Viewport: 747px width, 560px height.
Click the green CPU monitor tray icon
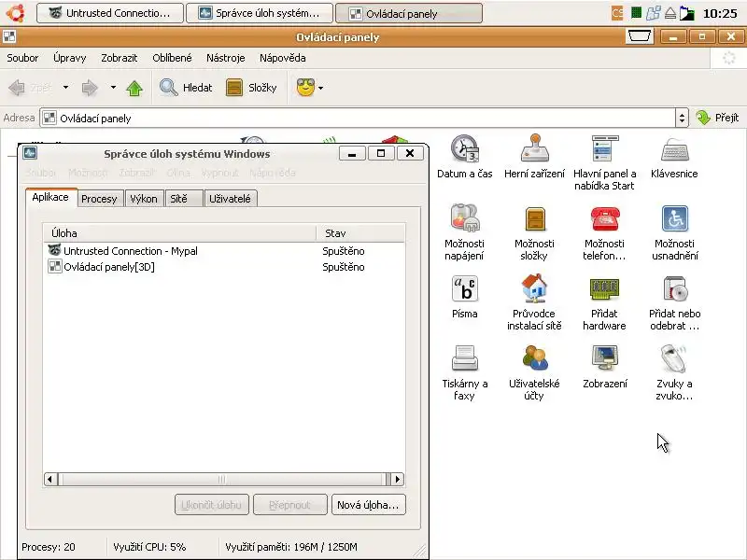coord(636,13)
